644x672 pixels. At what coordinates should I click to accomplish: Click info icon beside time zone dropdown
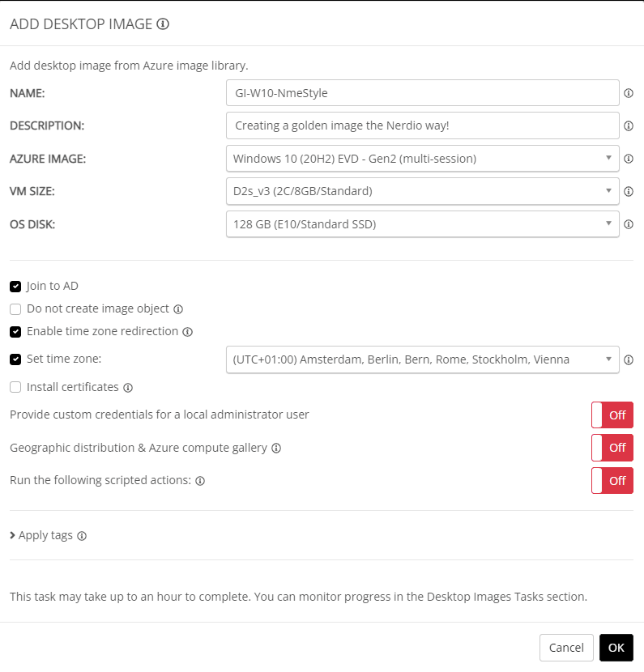pyautogui.click(x=629, y=359)
